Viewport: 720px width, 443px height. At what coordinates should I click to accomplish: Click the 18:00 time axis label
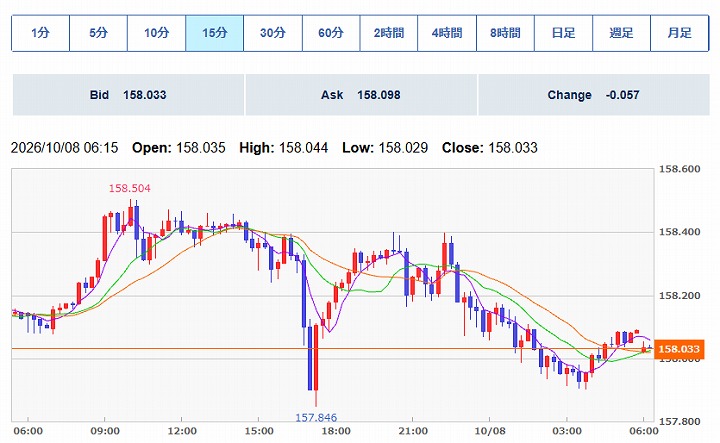[x=336, y=432]
